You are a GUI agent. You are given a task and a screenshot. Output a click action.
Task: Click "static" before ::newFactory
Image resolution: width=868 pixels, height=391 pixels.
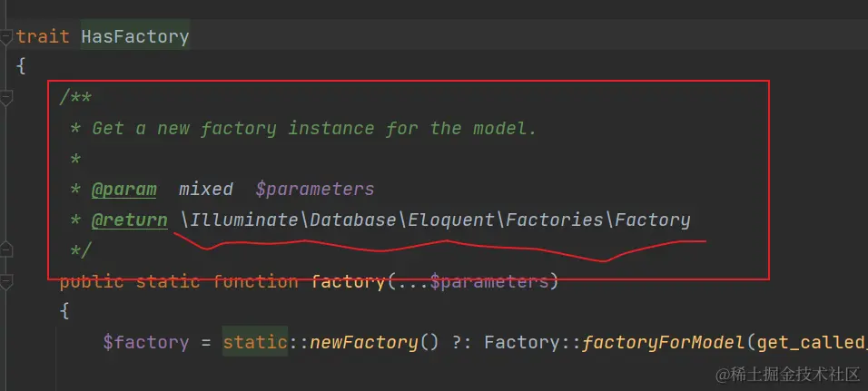(x=255, y=342)
